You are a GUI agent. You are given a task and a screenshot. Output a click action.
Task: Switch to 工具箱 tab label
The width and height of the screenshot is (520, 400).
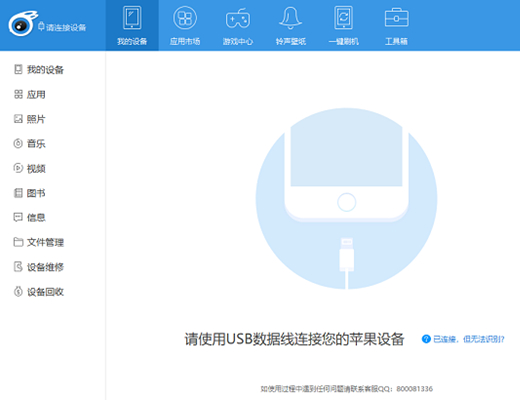pyautogui.click(x=396, y=41)
